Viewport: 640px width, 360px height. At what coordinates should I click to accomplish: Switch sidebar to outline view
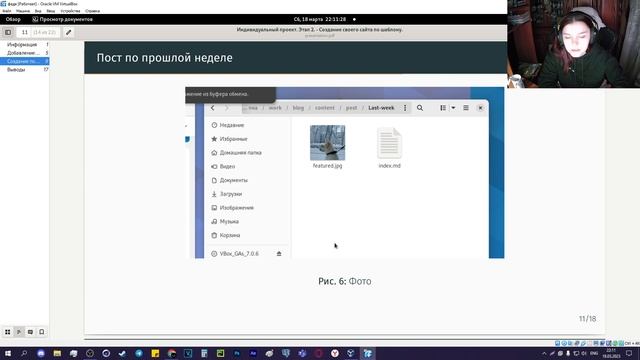(19, 332)
